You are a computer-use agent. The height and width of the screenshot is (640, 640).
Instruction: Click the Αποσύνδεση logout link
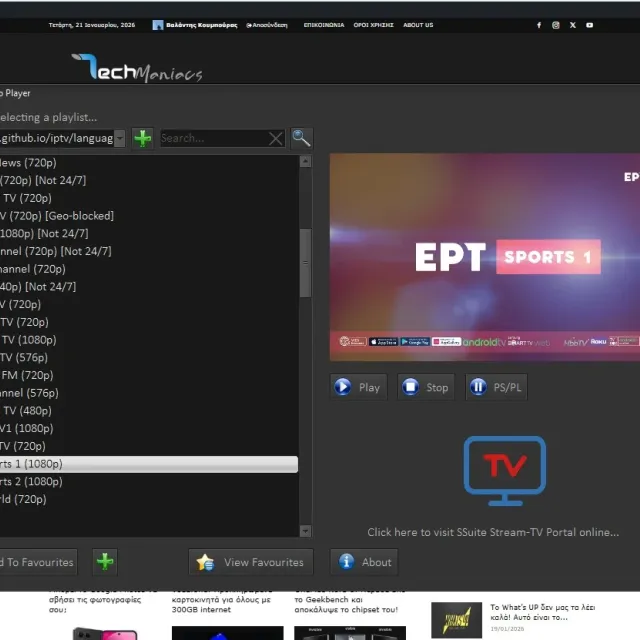tap(267, 25)
